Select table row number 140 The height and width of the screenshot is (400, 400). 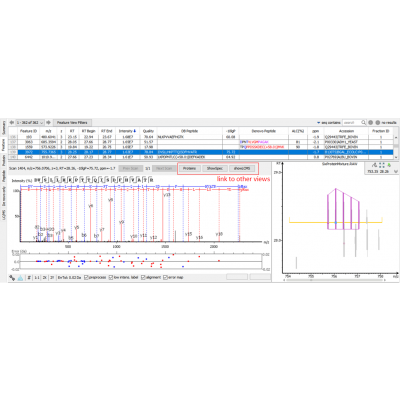click(x=201, y=157)
